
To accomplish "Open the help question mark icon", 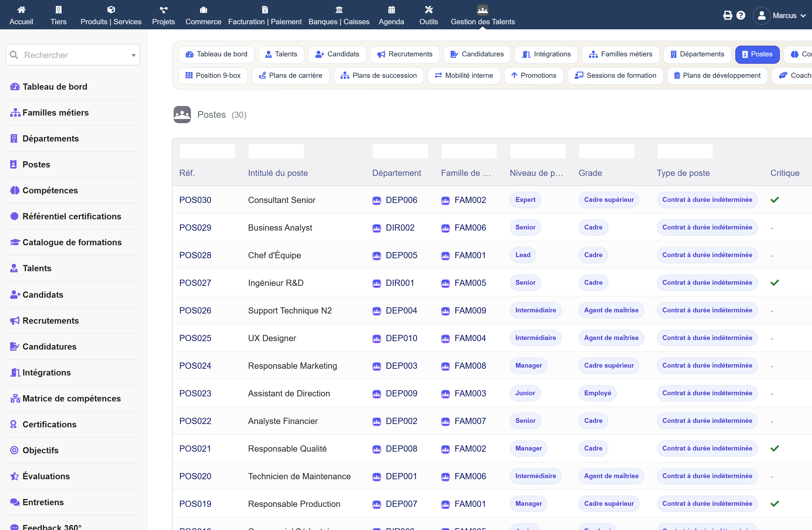I will coord(741,15).
